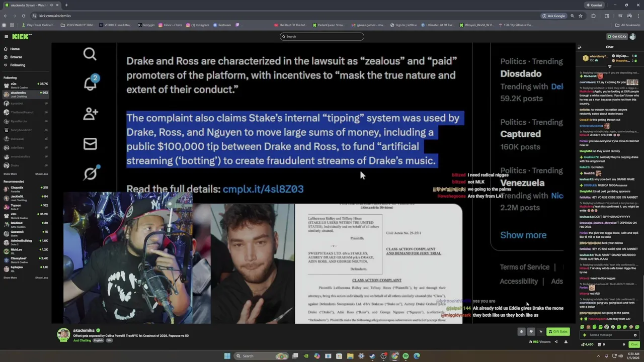Image resolution: width=644 pixels, height=362 pixels.
Task: Mute the akademiks Stream browser tab
Action: pos(51,5)
